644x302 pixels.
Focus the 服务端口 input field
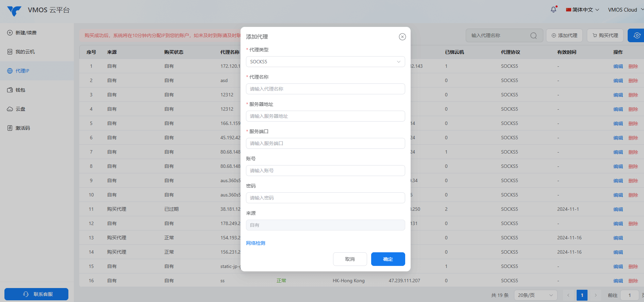tap(325, 143)
